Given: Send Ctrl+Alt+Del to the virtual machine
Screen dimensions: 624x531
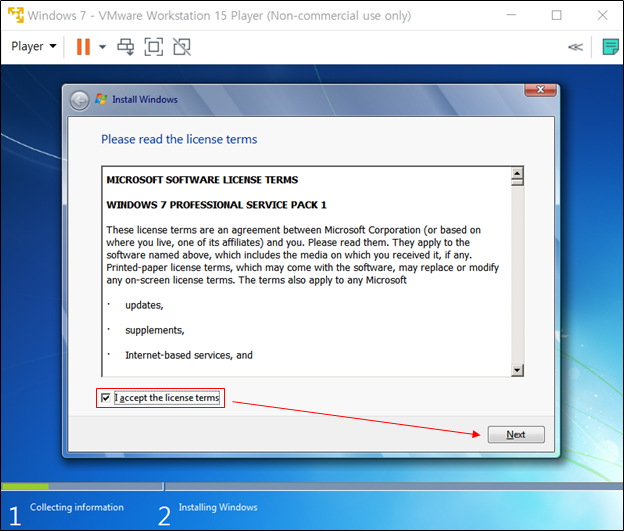Looking at the screenshot, I should [125, 47].
